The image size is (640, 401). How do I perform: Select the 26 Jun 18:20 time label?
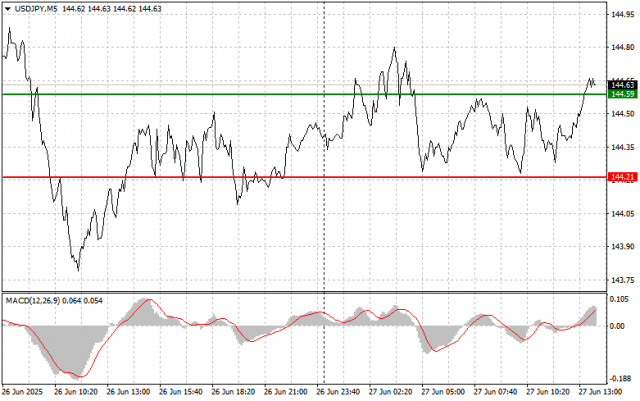233,392
